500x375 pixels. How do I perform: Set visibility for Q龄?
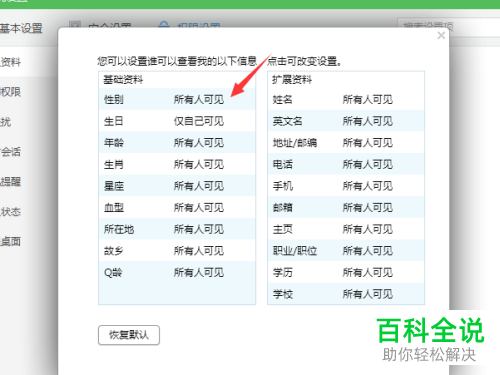coord(199,272)
